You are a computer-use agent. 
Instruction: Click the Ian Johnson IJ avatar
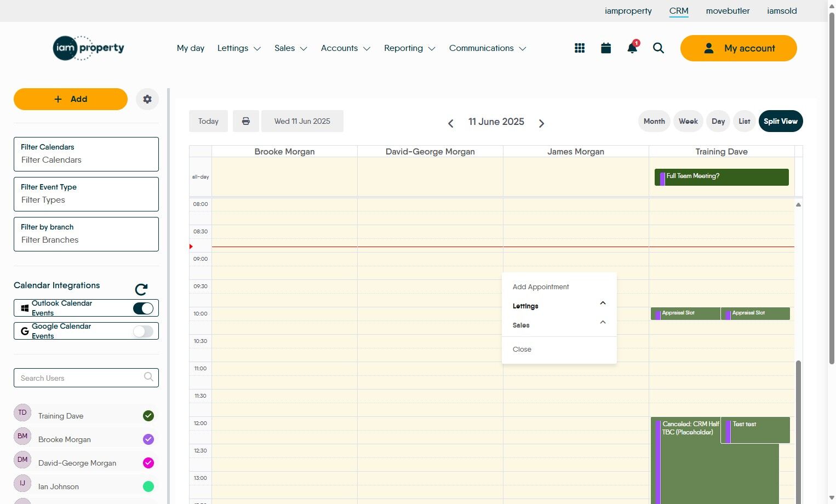click(22, 483)
